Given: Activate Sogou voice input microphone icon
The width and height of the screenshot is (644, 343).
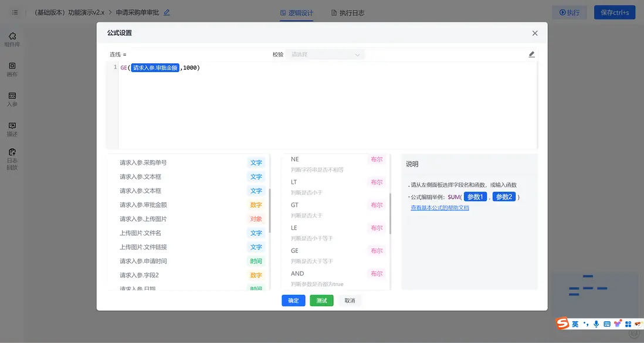Looking at the screenshot, I should point(596,323).
